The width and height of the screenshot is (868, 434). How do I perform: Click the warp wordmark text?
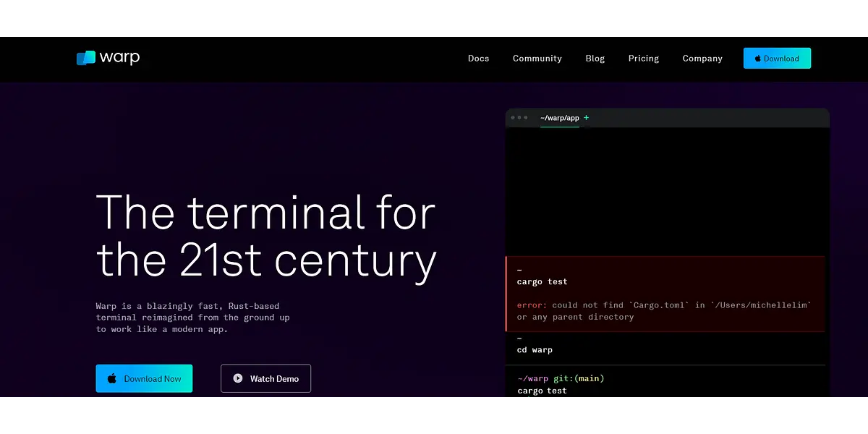[119, 58]
